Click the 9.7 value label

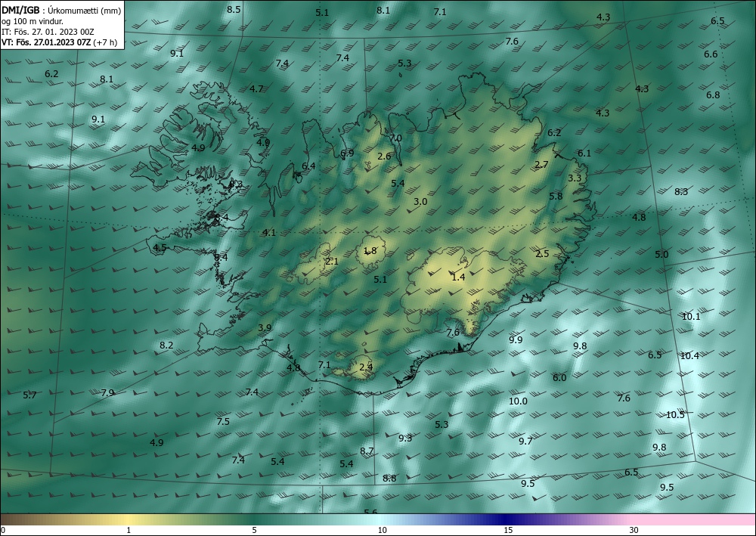(x=525, y=441)
